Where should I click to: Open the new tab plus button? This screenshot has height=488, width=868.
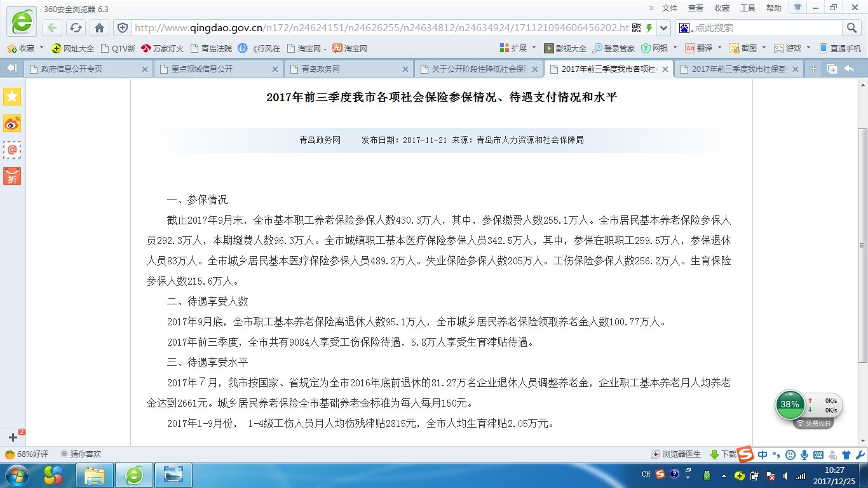tap(813, 69)
